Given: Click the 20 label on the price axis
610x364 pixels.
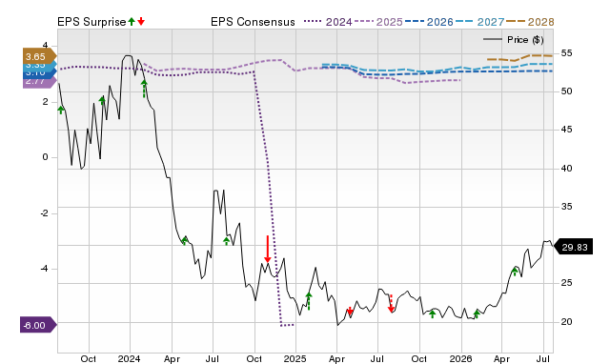Looking at the screenshot, I should point(566,322).
